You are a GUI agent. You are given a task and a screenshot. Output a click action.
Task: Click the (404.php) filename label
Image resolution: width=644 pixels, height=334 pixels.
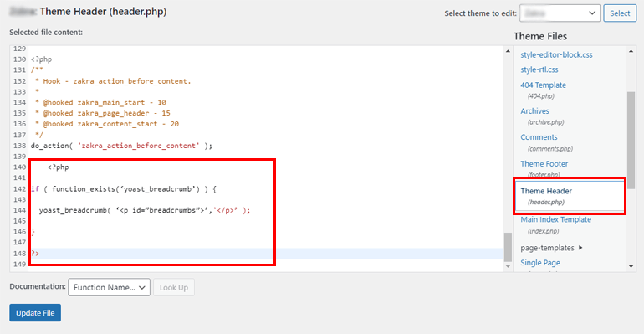coord(541,96)
